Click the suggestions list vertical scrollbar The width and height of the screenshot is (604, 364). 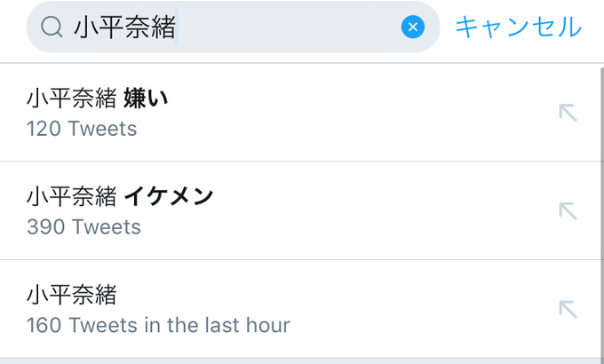tap(602, 212)
